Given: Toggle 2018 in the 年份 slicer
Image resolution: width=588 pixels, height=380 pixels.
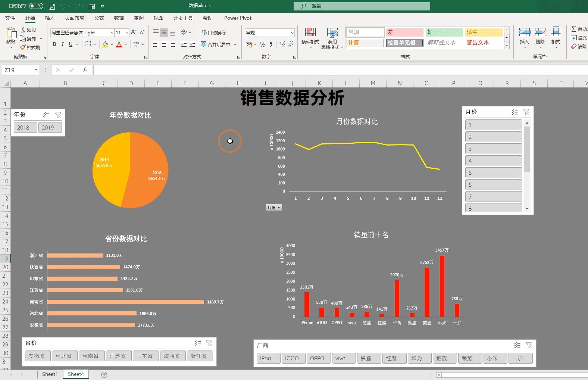Looking at the screenshot, I should (25, 128).
